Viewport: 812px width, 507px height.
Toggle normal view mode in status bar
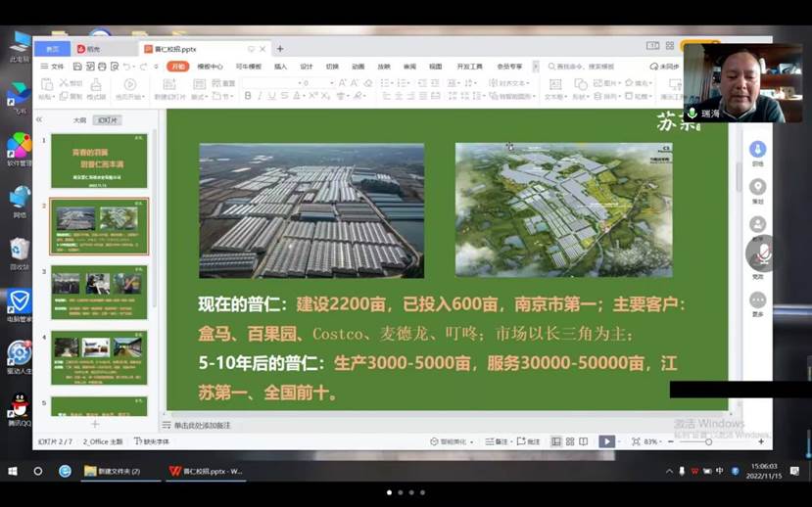555,441
